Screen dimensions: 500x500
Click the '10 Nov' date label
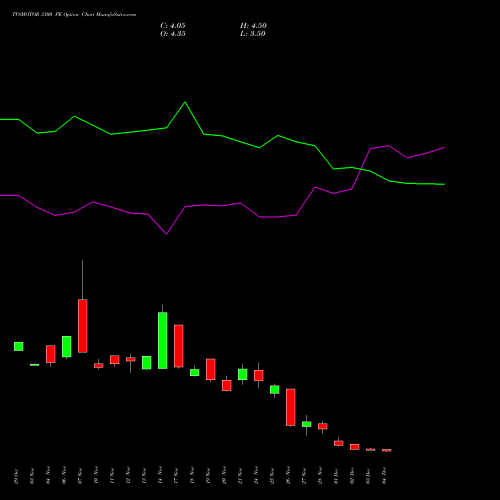coord(96,476)
